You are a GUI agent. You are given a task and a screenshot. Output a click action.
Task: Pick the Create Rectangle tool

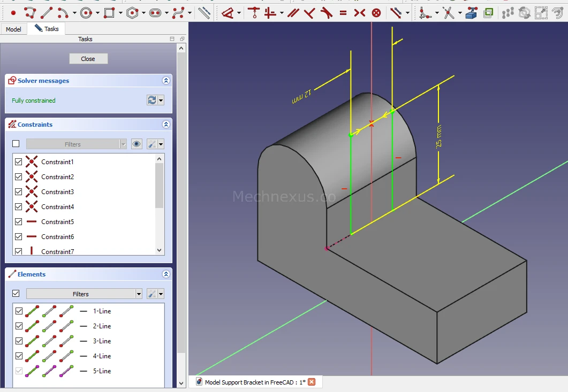(x=109, y=12)
